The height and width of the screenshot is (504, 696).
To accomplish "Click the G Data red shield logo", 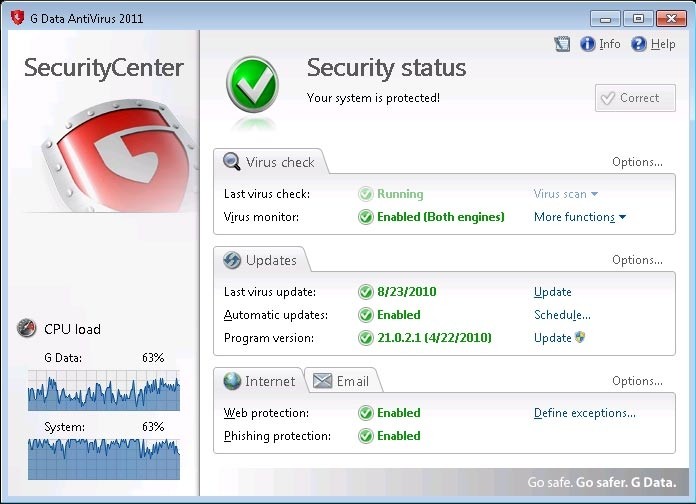I will [x=120, y=155].
